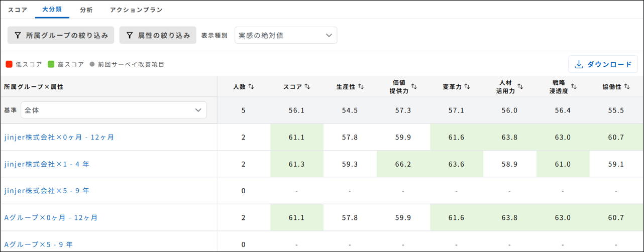Click the ダウンロード button
Image resolution: width=644 pixels, height=252 pixels.
coord(603,64)
